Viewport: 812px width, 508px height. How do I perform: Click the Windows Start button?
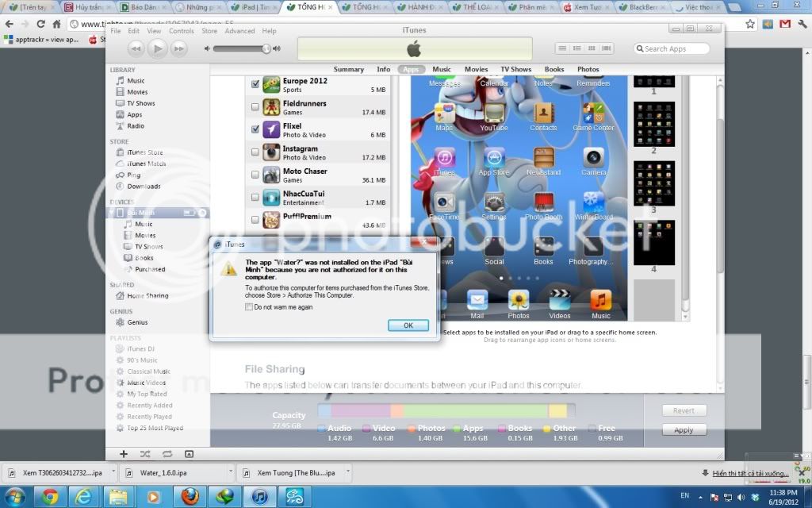point(14,497)
